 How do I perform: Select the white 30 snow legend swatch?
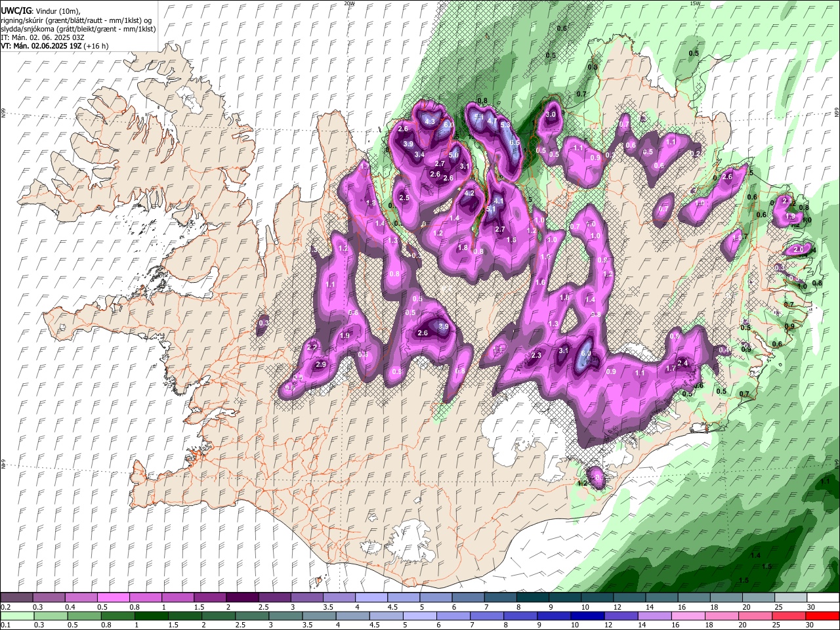(823, 598)
